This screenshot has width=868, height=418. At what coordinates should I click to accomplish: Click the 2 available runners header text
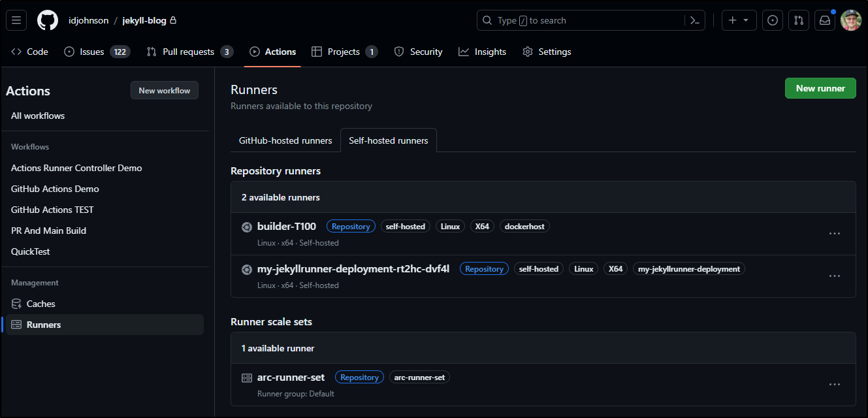tap(281, 197)
